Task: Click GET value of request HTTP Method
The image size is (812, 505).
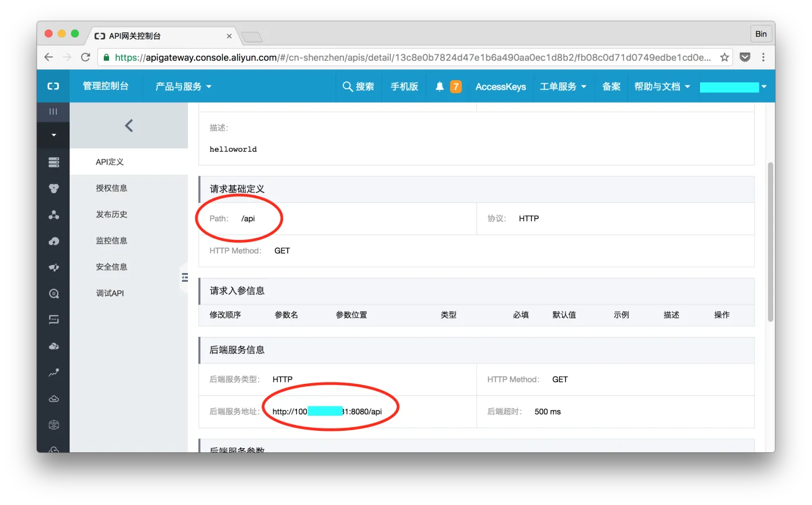Action: [282, 250]
